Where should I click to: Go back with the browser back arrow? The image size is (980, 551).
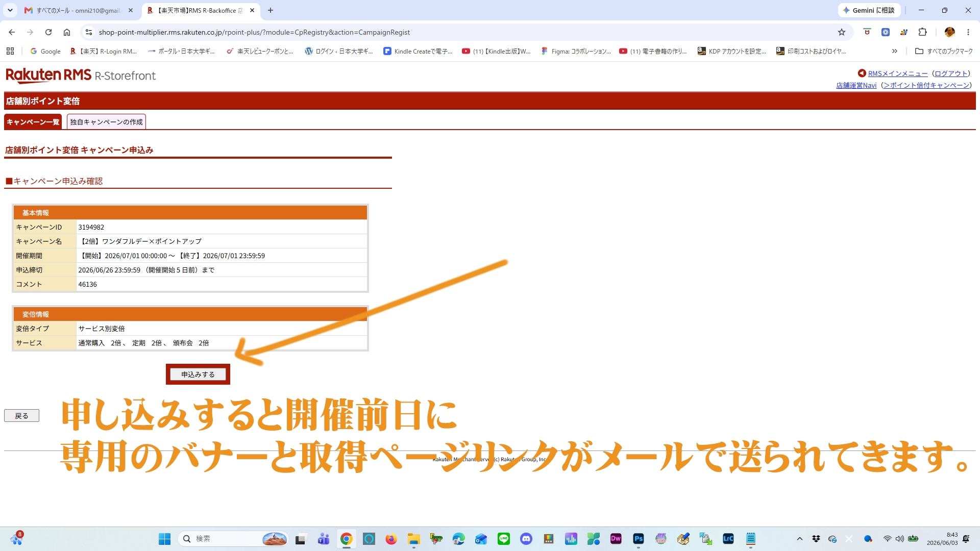point(12,32)
